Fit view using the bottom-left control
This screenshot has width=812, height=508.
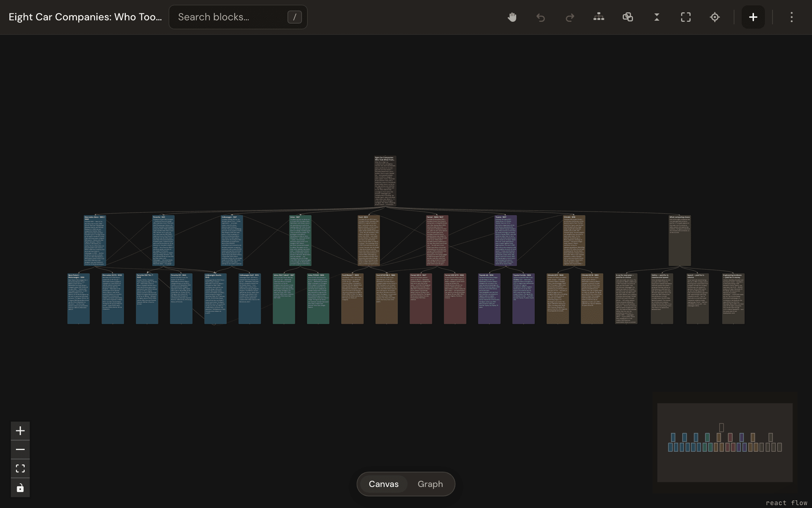point(20,468)
